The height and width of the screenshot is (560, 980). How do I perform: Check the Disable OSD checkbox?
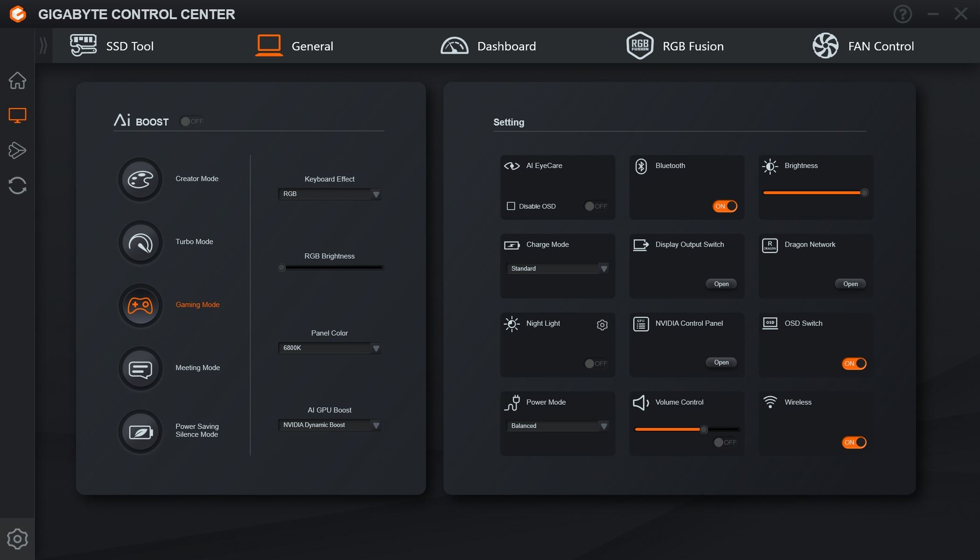click(510, 206)
